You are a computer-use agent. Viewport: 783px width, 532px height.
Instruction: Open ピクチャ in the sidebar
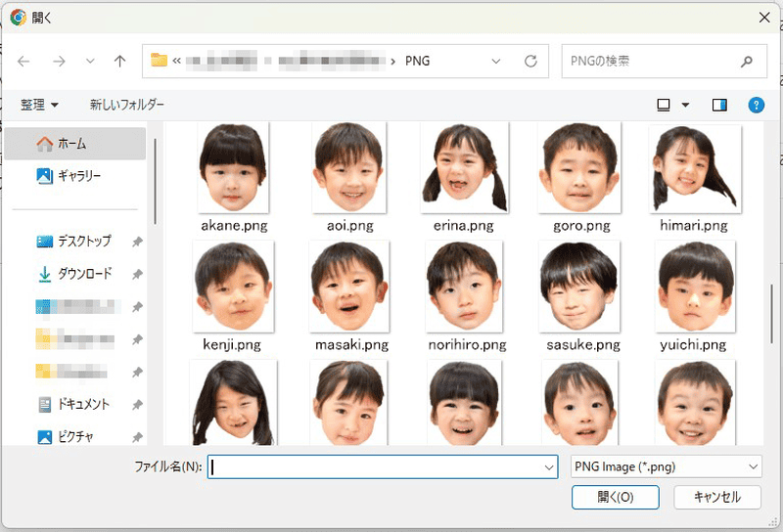tap(75, 437)
